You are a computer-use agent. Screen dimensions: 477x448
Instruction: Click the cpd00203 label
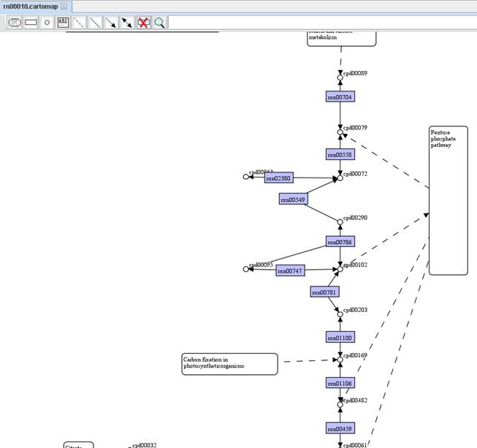[355, 310]
